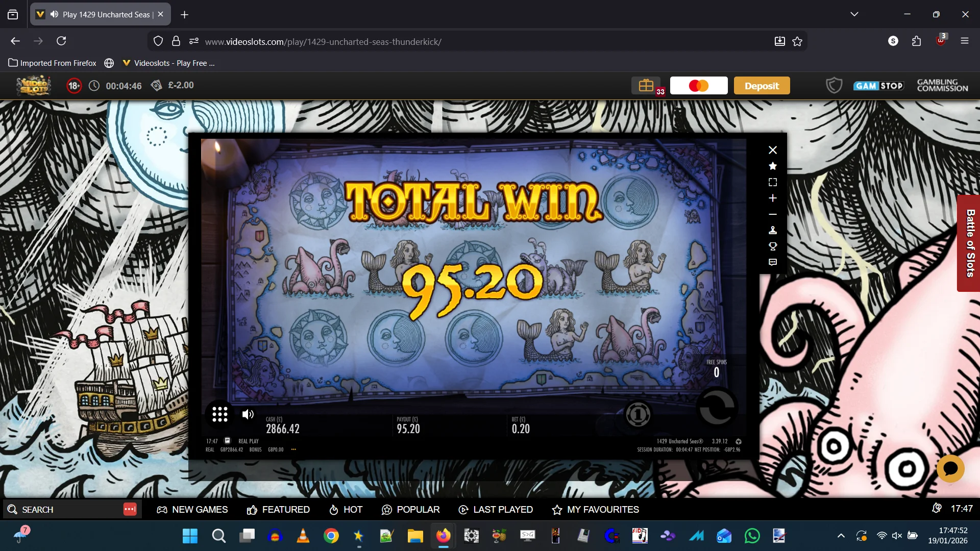Screen dimensions: 980x551
Task: Click the 18+ age restriction badge
Action: [x=74, y=86]
